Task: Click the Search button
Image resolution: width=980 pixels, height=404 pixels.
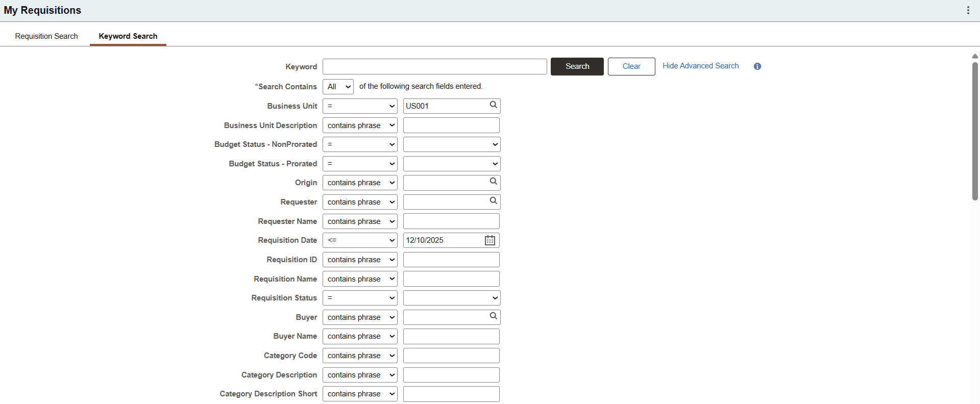Action: click(x=577, y=66)
